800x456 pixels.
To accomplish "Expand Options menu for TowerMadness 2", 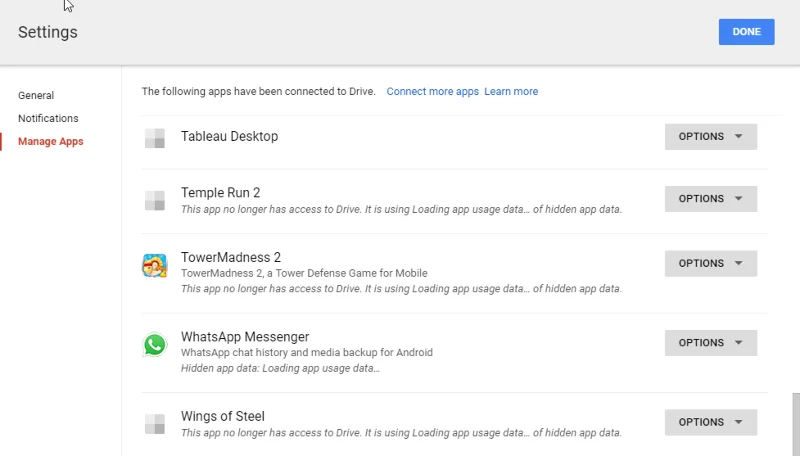I will (x=710, y=264).
